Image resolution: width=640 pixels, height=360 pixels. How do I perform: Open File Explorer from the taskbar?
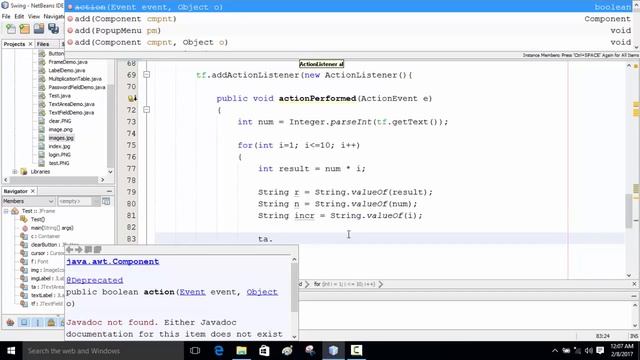[242, 351]
